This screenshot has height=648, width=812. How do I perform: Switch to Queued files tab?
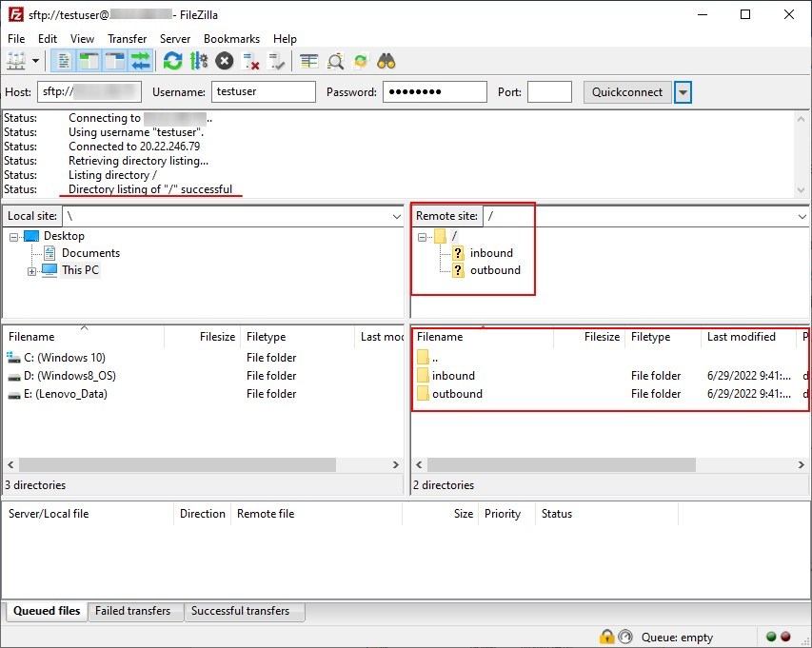pos(47,611)
